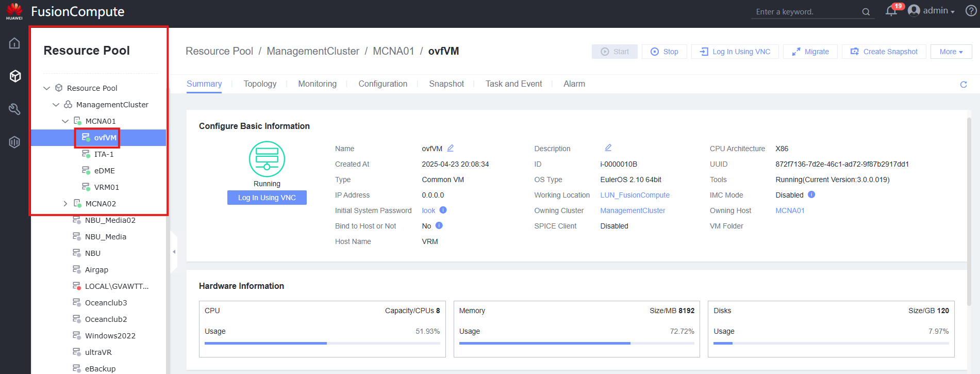Click the edit pencil next to Name

[450, 148]
